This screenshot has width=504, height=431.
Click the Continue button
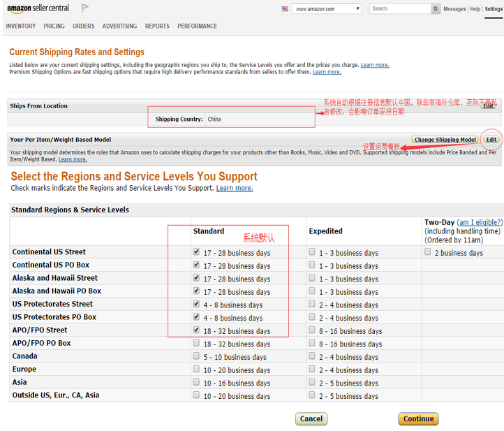419,419
